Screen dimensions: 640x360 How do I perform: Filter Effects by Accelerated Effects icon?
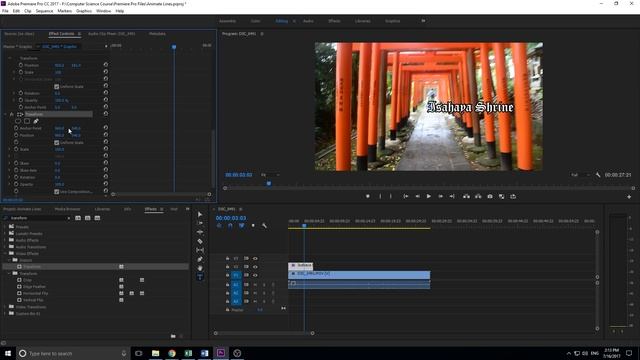pos(78,218)
